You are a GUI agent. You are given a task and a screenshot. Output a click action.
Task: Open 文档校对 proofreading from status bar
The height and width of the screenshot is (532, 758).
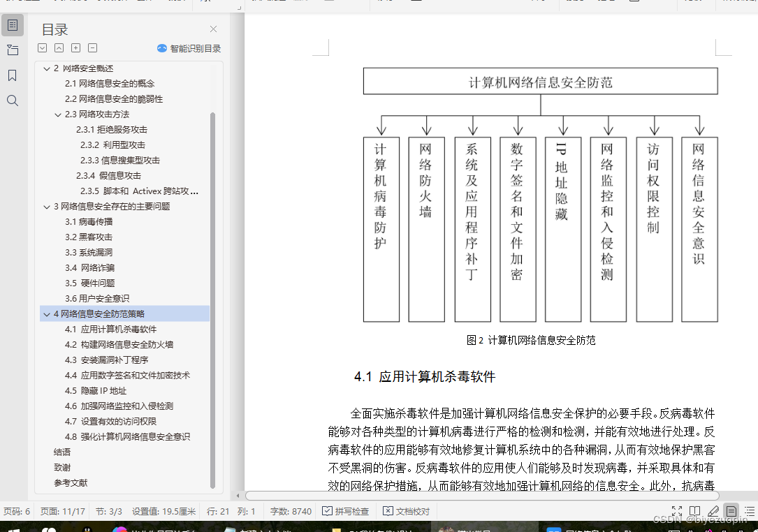408,511
